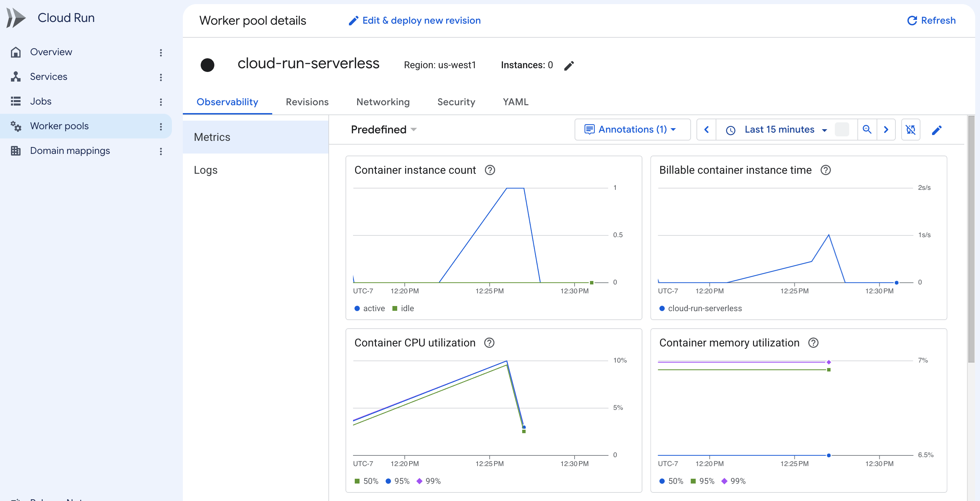Go to the next time range arrow
Screen dimensions: 980x501
[886, 130]
